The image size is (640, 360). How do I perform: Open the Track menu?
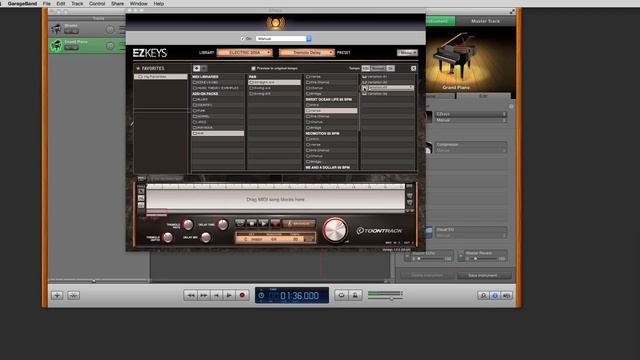click(77, 3)
